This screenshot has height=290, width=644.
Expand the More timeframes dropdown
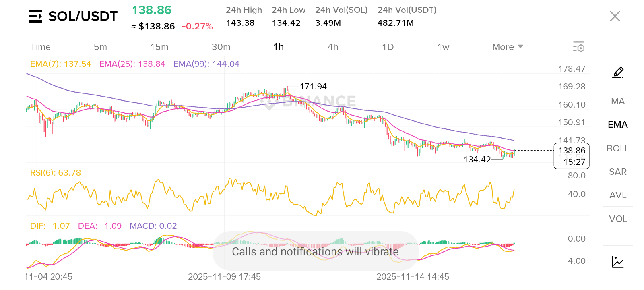click(x=507, y=47)
